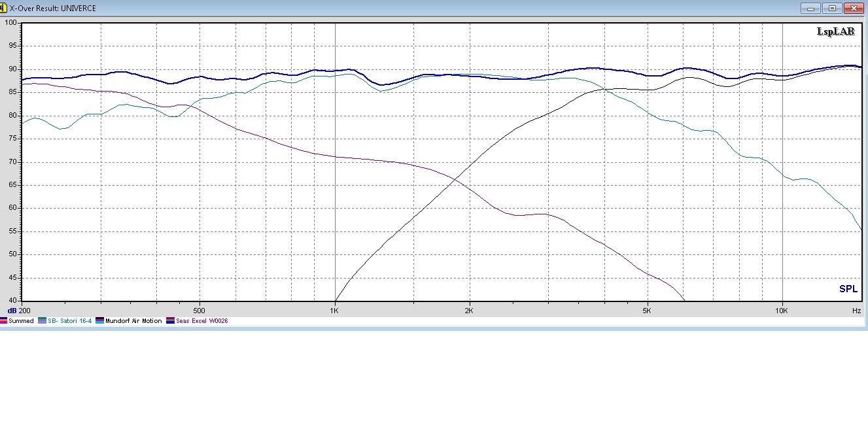Click the 2K frequency axis label

pos(469,311)
